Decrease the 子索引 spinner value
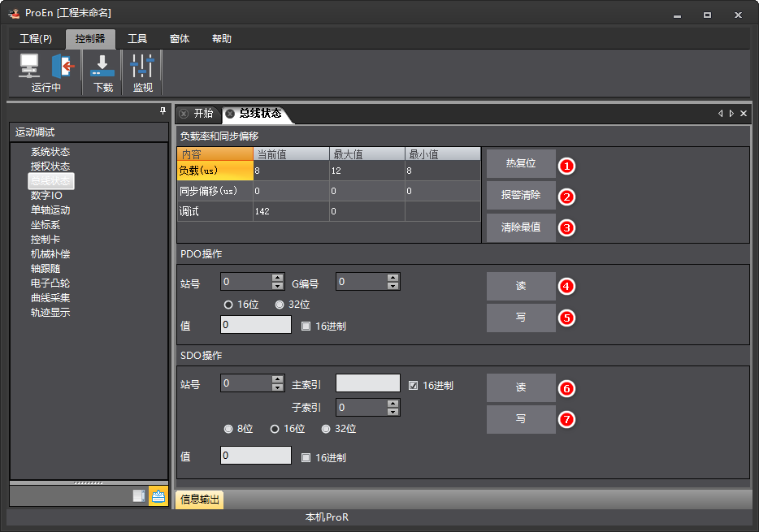Viewport: 759px width, 532px height. (393, 412)
